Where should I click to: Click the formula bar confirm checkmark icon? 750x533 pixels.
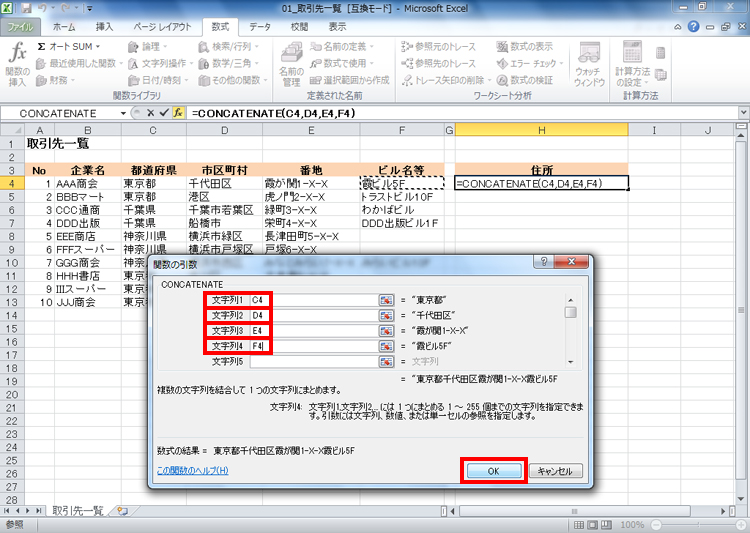164,113
